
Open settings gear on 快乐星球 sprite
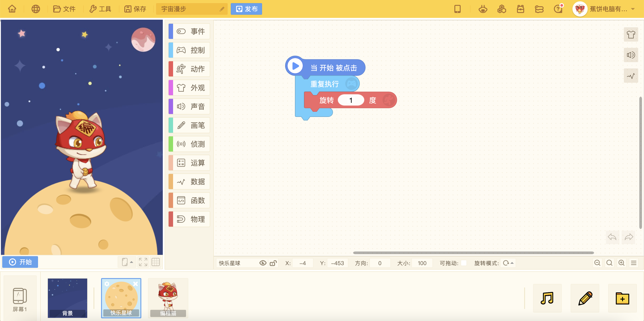(x=107, y=284)
